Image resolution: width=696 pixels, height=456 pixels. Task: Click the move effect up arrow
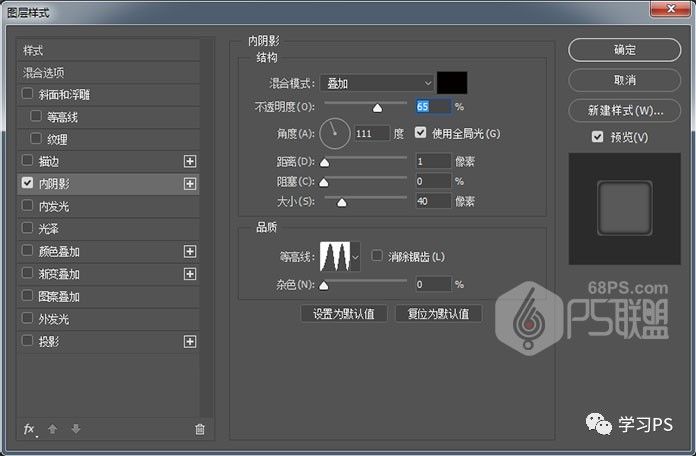(x=53, y=429)
